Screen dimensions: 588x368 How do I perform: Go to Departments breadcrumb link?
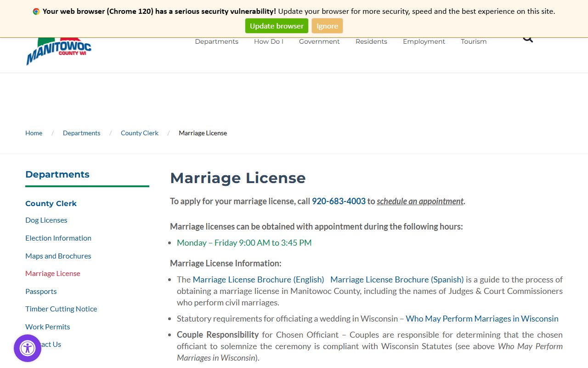(x=81, y=133)
